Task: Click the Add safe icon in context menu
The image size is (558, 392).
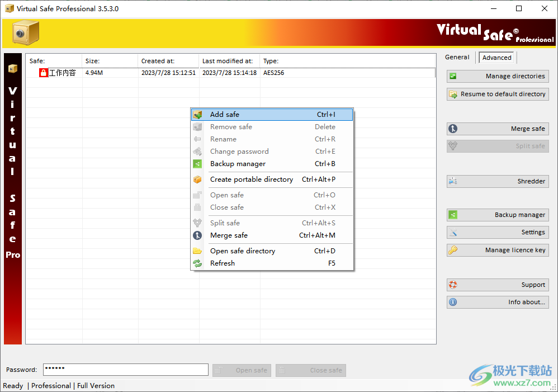Action: pyautogui.click(x=197, y=115)
